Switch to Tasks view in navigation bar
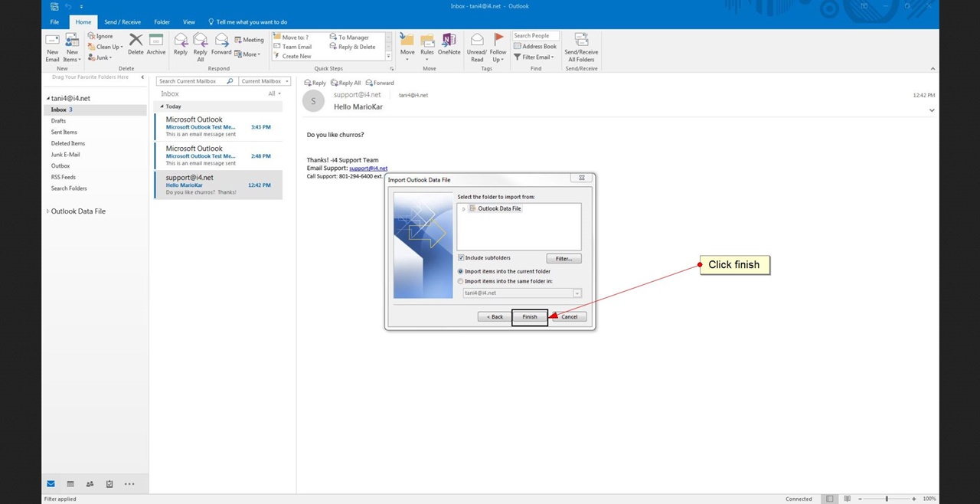This screenshot has width=980, height=504. tap(109, 484)
